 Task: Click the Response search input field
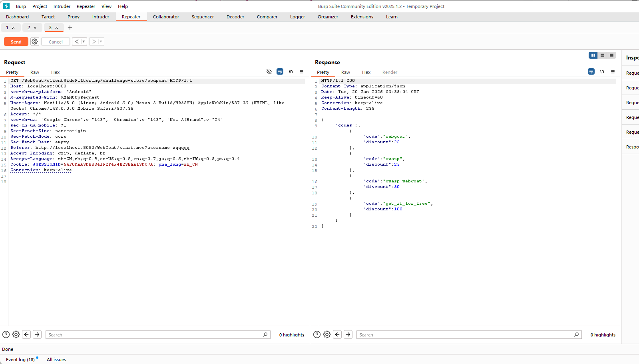click(466, 335)
